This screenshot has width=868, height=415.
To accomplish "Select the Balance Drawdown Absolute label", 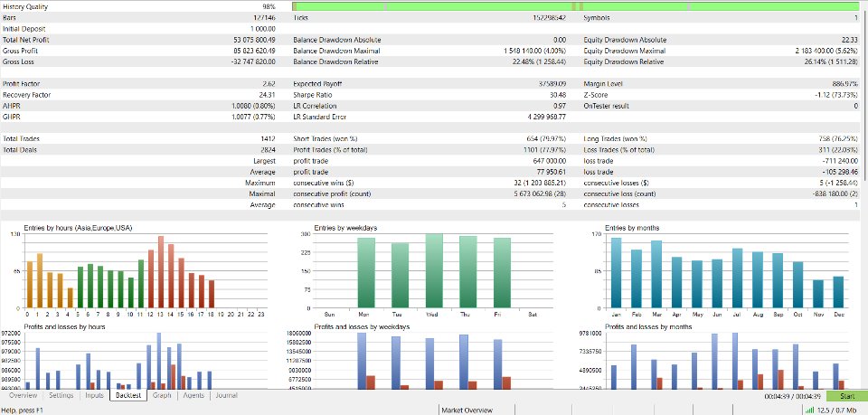I will click(336, 40).
